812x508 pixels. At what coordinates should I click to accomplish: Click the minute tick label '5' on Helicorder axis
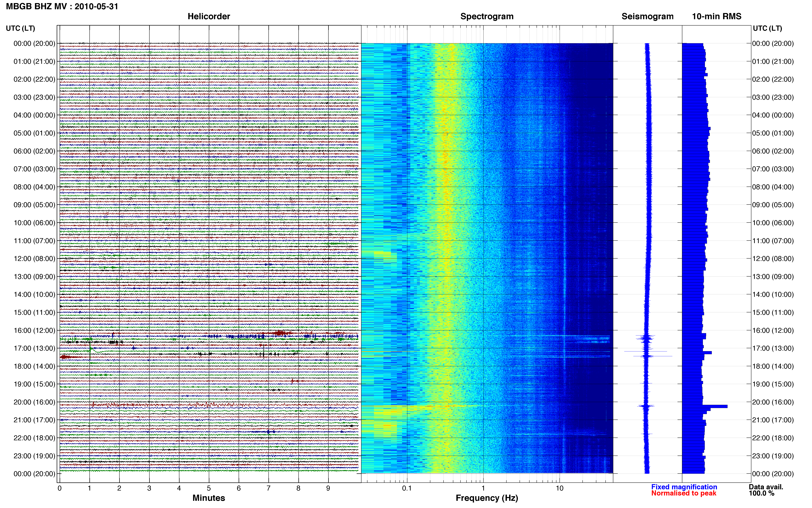coord(209,488)
